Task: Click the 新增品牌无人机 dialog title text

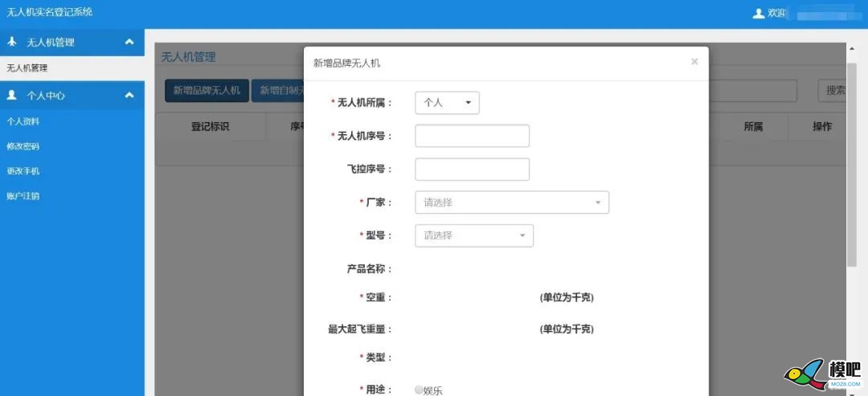Action: (x=347, y=63)
